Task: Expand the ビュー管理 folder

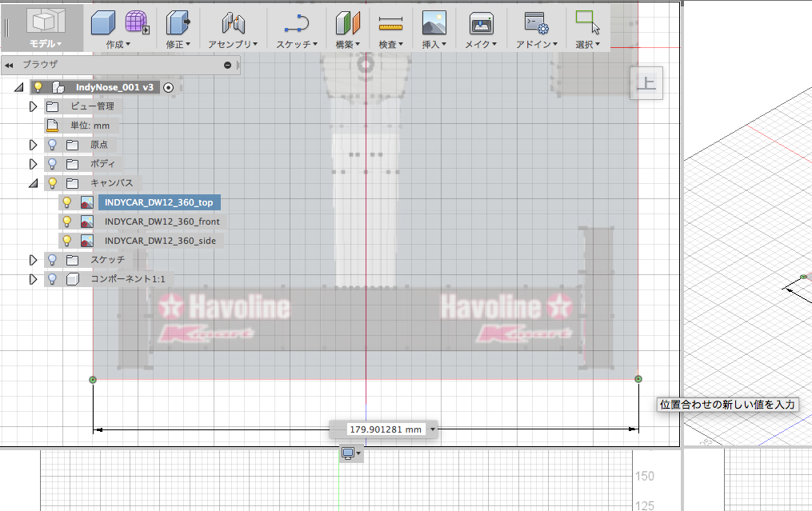Action: (x=33, y=106)
